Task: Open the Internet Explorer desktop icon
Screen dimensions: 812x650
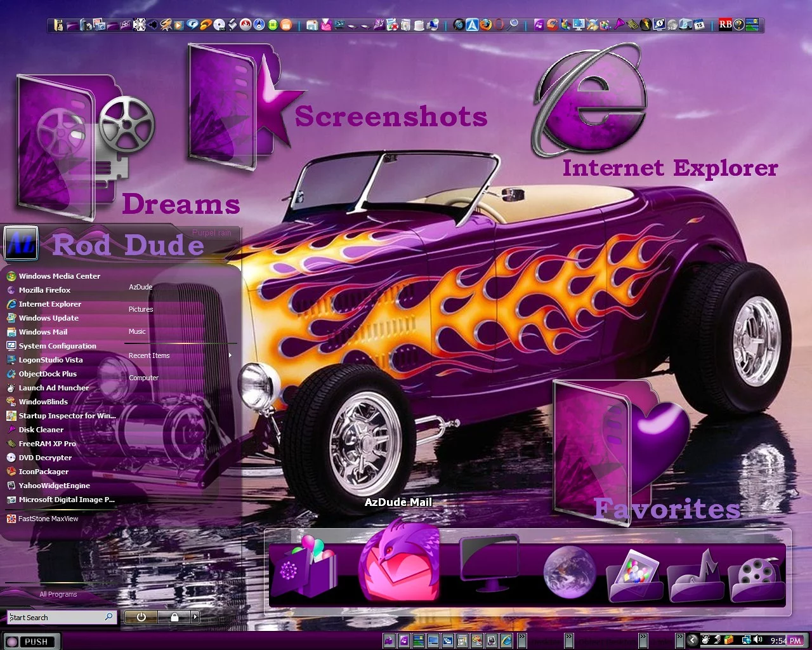Action: coord(591,102)
